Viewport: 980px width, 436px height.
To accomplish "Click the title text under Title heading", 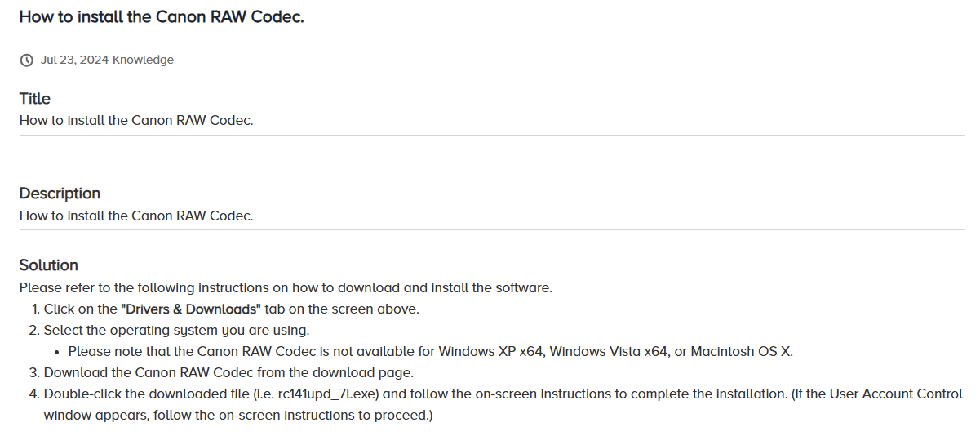I will click(136, 120).
